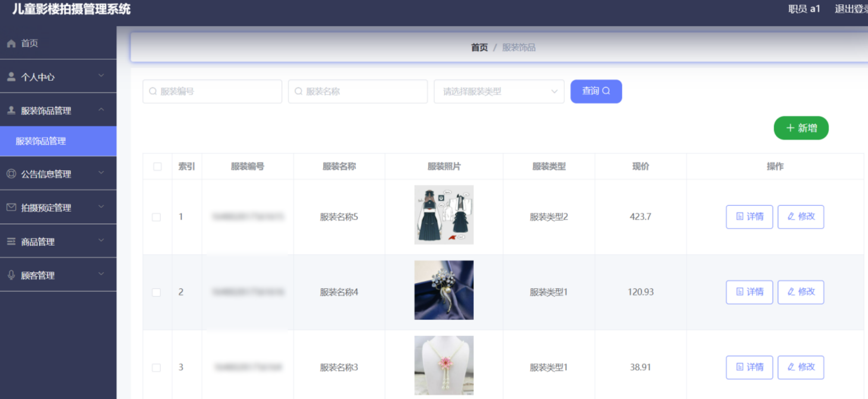
Task: Expand the 拍摄预定管理 chevron
Action: 101,206
